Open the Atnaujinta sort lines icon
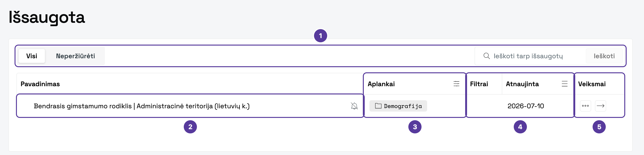Screen dimensions: 644x155 coord(564,84)
